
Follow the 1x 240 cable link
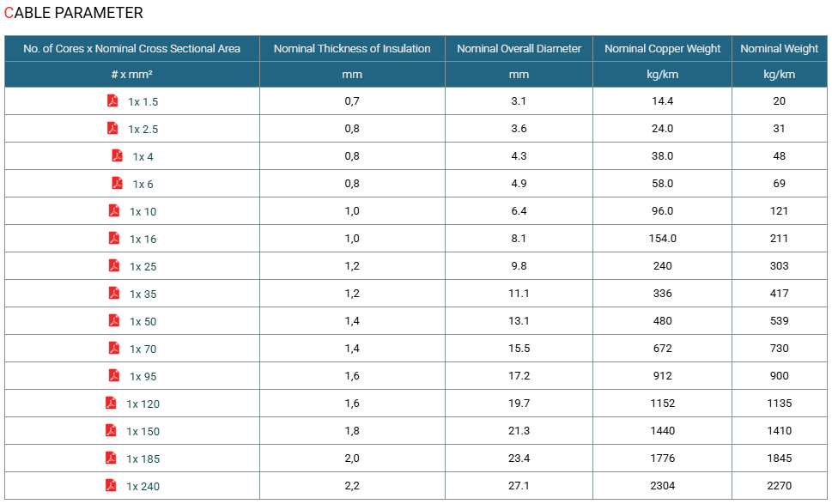(143, 487)
